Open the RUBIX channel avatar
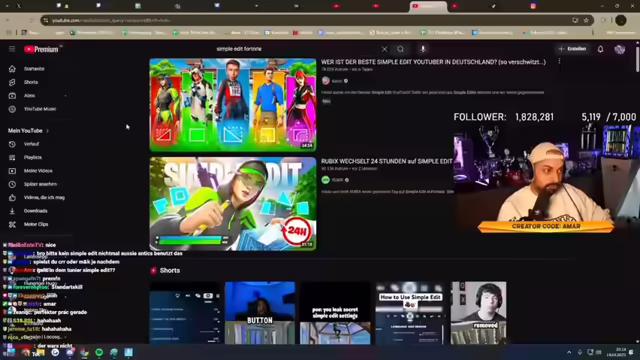 [x=326, y=180]
